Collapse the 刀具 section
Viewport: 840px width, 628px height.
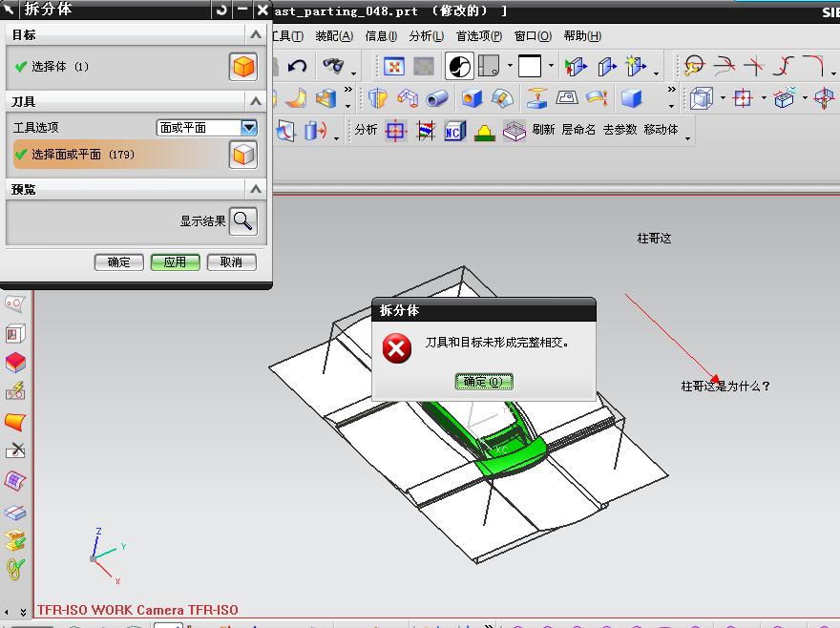tap(256, 101)
